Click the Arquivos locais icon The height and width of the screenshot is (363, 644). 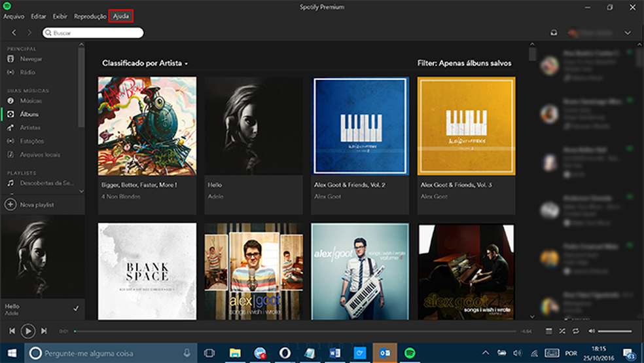pyautogui.click(x=10, y=155)
